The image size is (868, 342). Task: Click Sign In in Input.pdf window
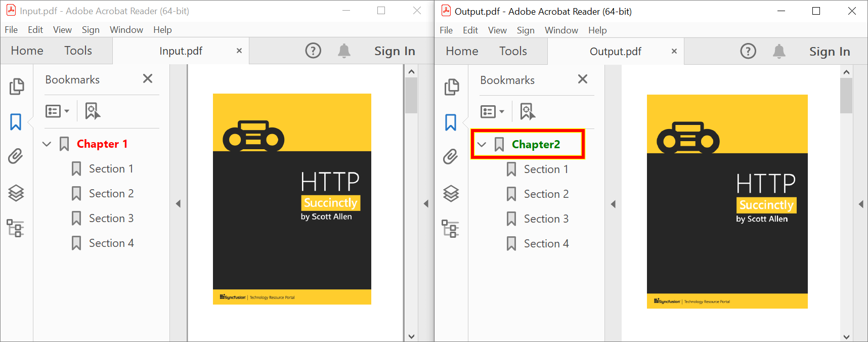point(395,51)
